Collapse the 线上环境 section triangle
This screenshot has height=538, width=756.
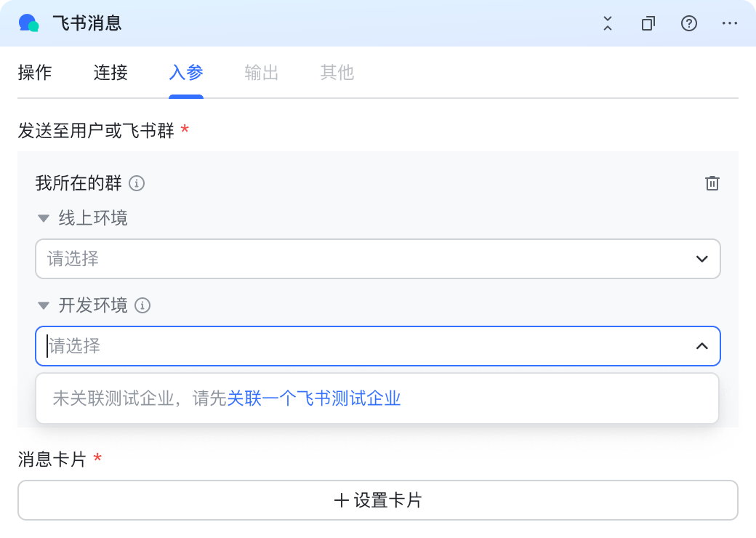tap(44, 218)
